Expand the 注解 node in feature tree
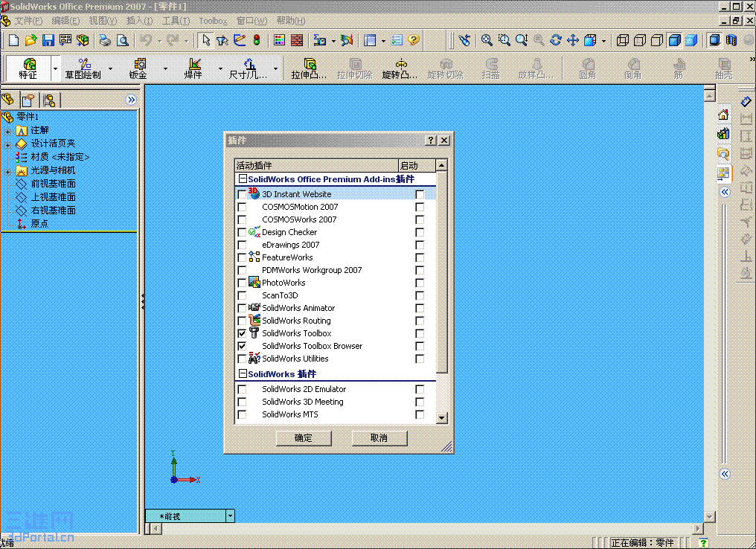 point(7,130)
